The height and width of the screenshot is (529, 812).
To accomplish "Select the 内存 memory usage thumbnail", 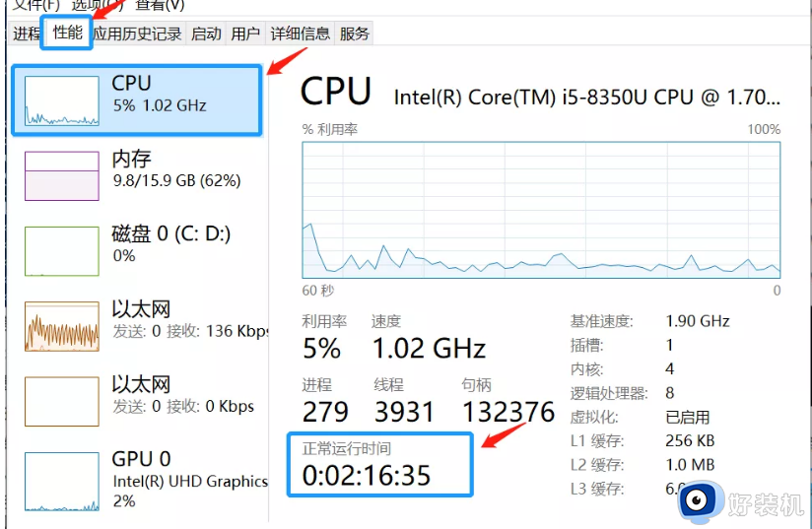I will 62,175.
